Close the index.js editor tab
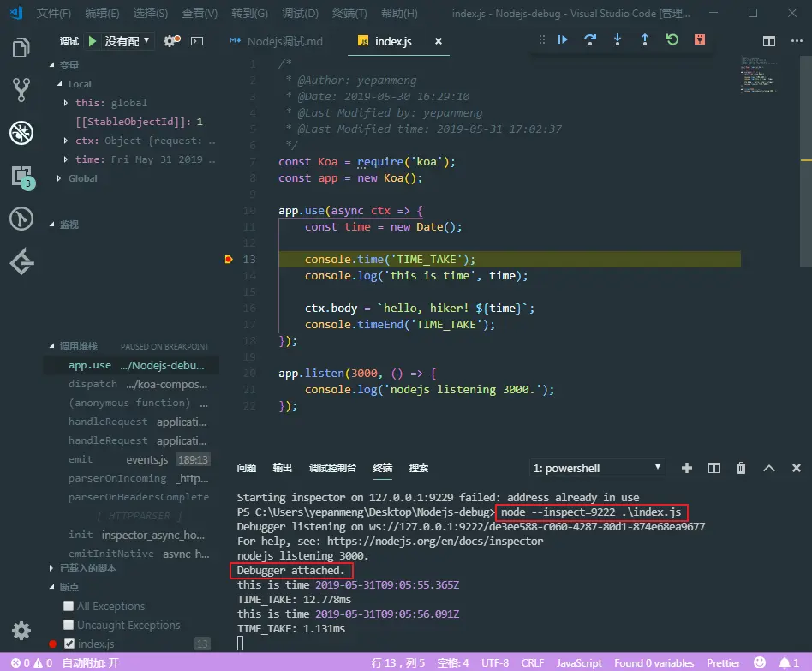The image size is (812, 671). pyautogui.click(x=438, y=41)
